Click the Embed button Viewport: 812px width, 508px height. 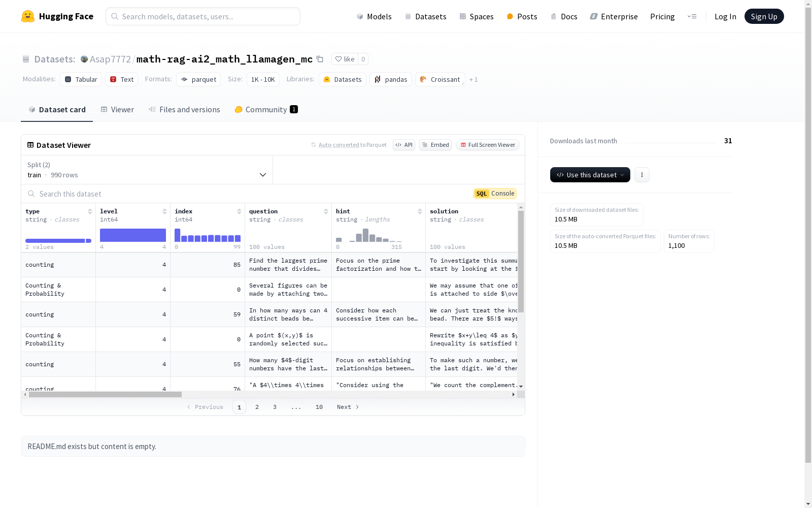tap(435, 145)
